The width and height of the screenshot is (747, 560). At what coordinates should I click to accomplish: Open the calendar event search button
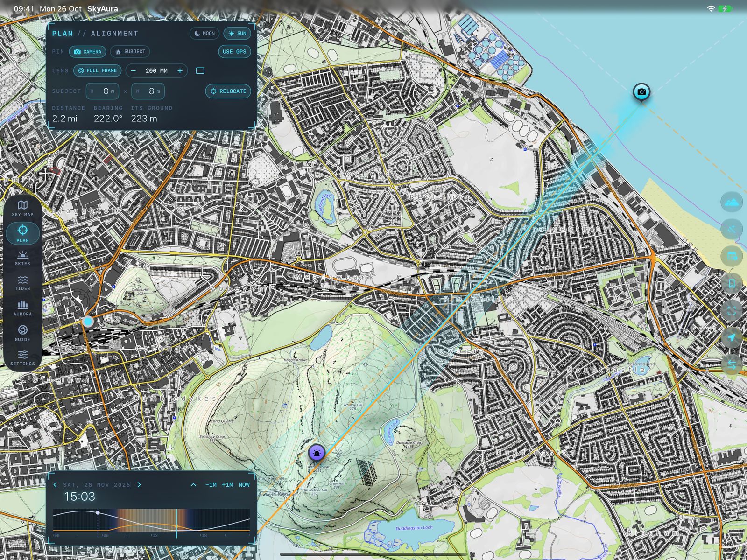click(732, 256)
